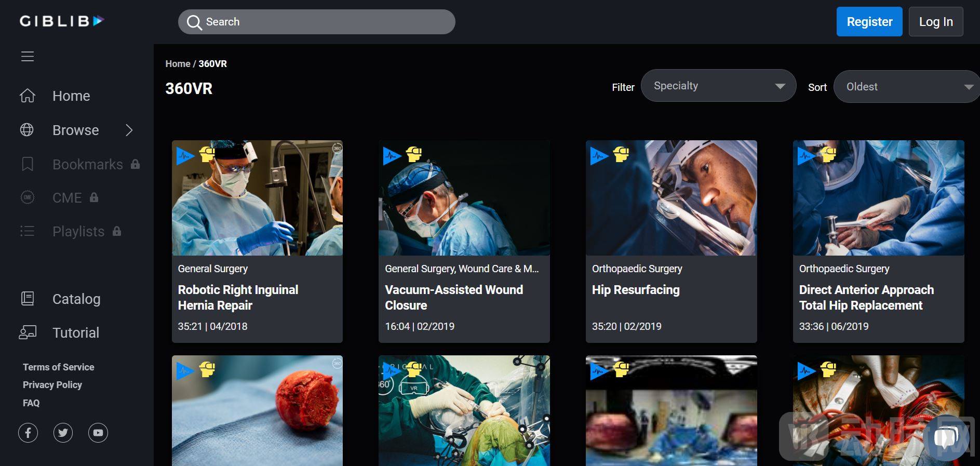
Task: Open Tutorial from the sidebar
Action: coord(75,332)
